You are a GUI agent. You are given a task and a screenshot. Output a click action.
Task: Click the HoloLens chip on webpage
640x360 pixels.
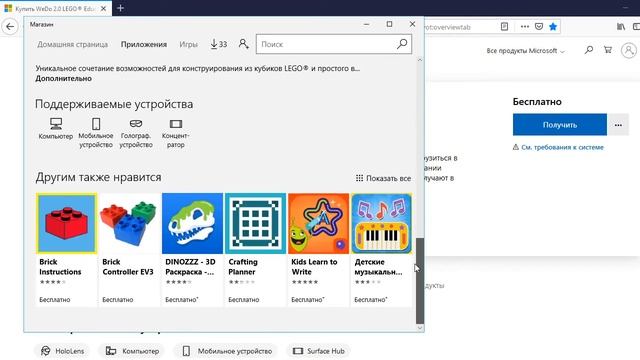63,351
